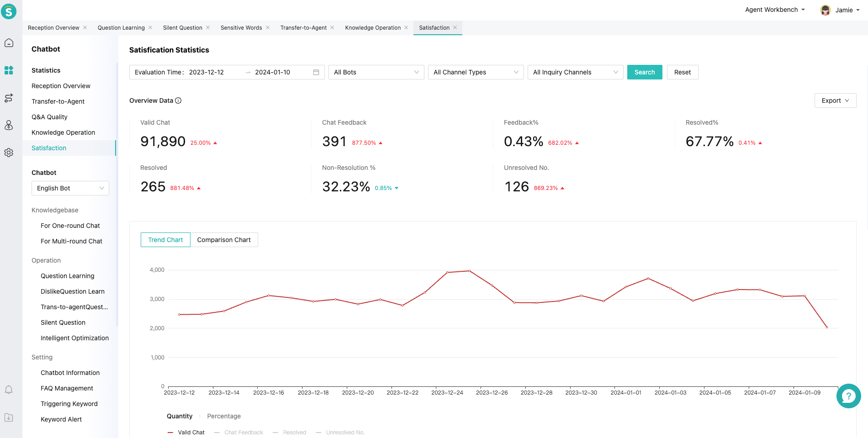Close the Question Learning tab

tap(150, 27)
